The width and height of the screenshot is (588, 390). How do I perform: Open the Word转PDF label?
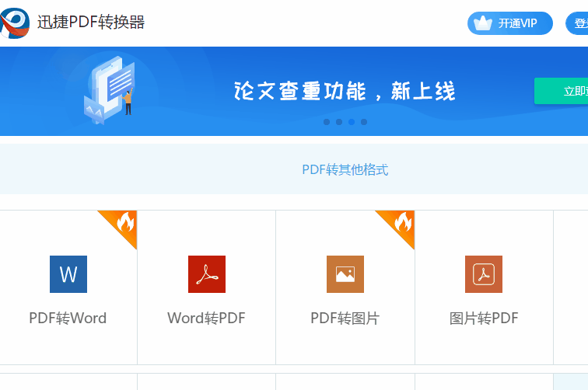tap(206, 318)
